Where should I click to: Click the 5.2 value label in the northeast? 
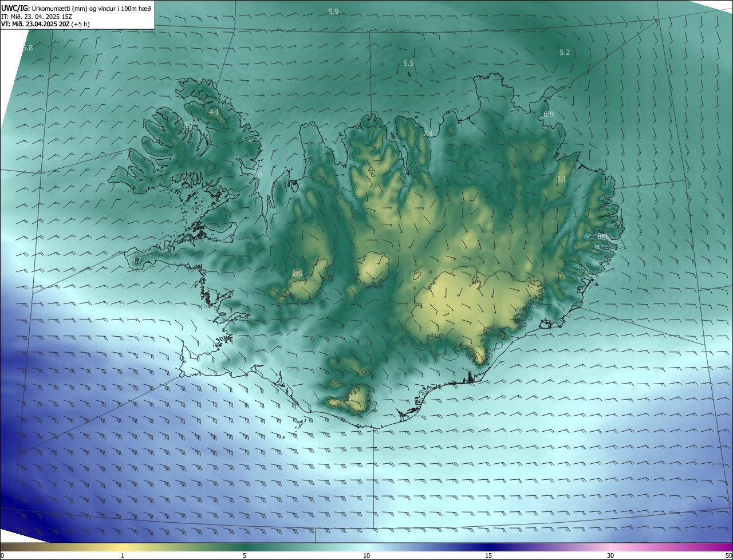[x=565, y=53]
